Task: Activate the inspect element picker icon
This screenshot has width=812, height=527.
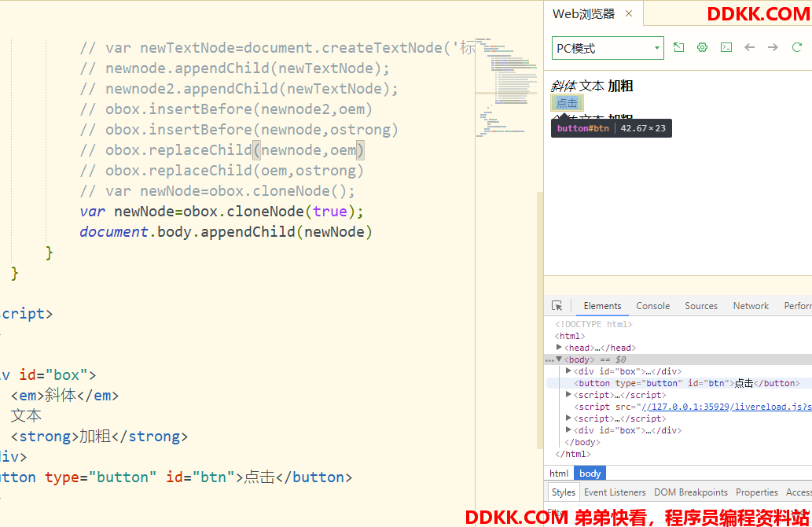Action: [557, 306]
